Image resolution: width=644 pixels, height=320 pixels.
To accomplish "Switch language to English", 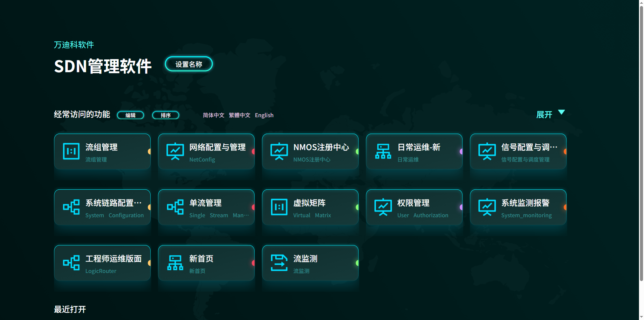I will click(264, 115).
